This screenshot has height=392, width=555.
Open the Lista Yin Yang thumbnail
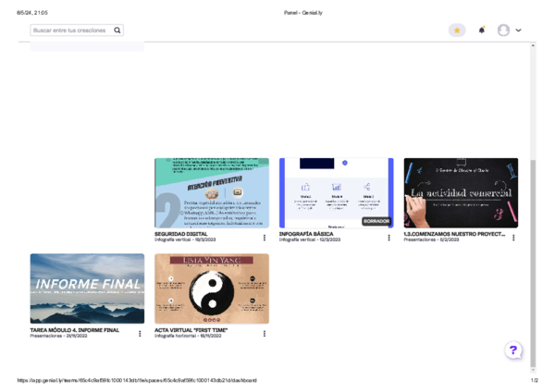pos(212,288)
